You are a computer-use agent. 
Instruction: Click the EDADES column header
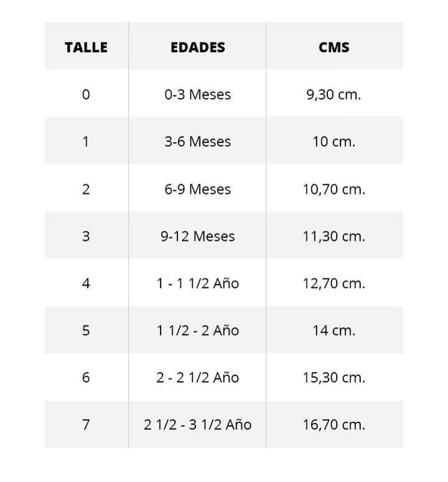pos(197,47)
